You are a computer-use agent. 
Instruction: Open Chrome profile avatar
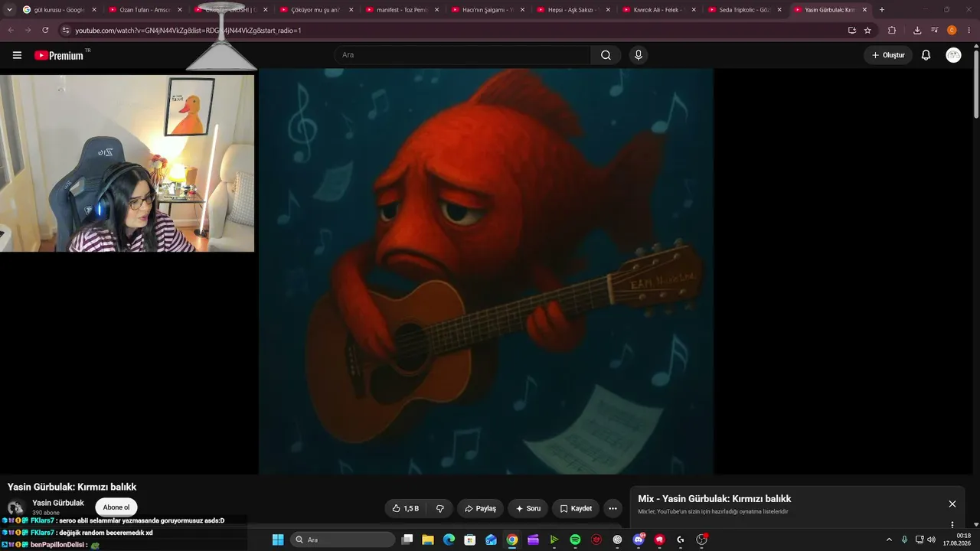click(x=952, y=31)
